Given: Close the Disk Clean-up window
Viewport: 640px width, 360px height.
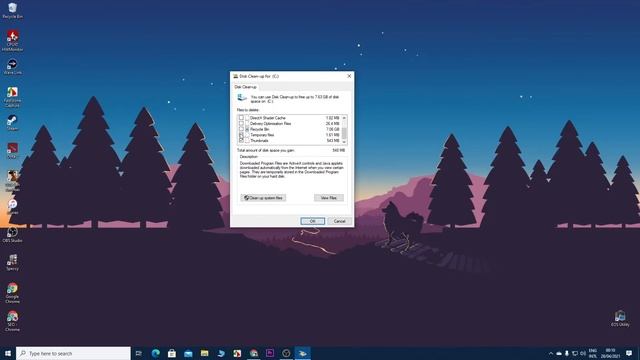Looking at the screenshot, I should click(349, 76).
